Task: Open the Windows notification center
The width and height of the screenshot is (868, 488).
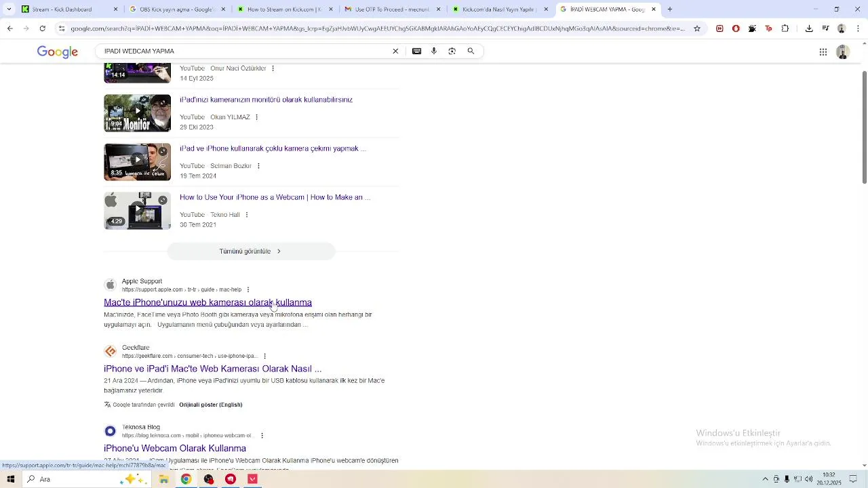Action: (853, 479)
